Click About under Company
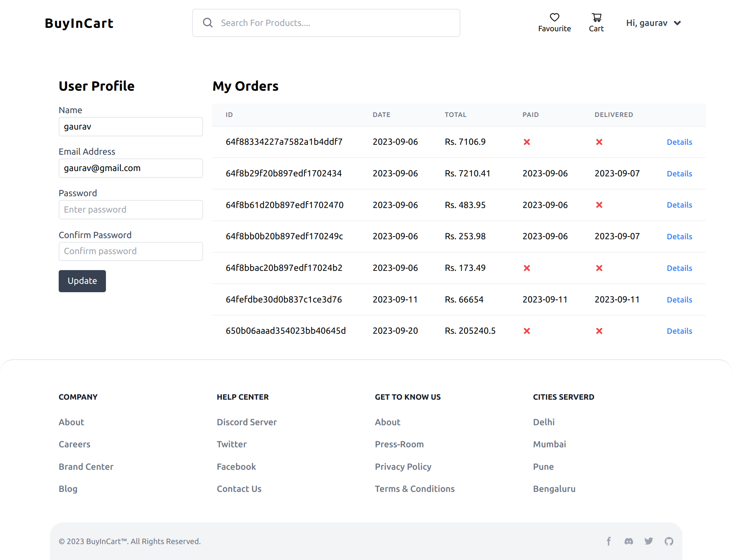 click(71, 422)
